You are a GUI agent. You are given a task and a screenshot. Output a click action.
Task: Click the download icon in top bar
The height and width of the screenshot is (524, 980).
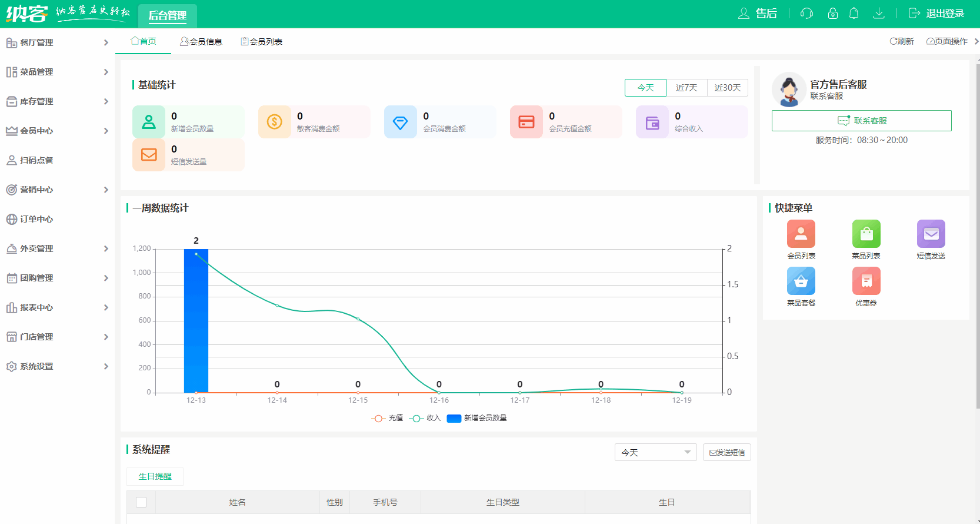tap(878, 14)
